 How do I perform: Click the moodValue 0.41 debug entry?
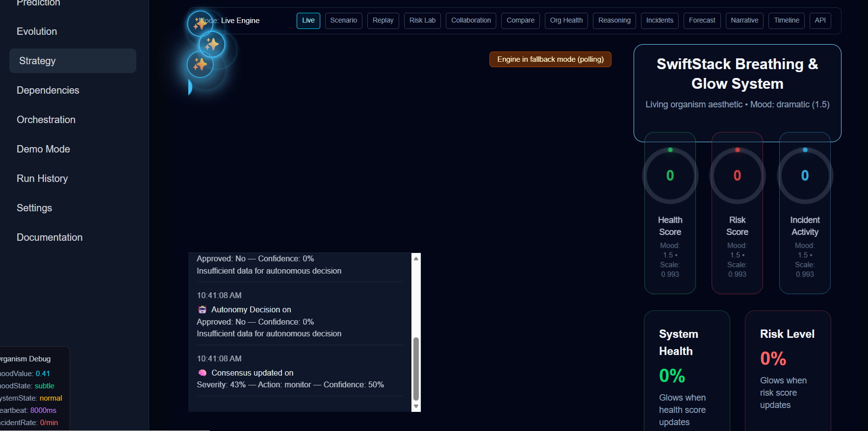25,374
